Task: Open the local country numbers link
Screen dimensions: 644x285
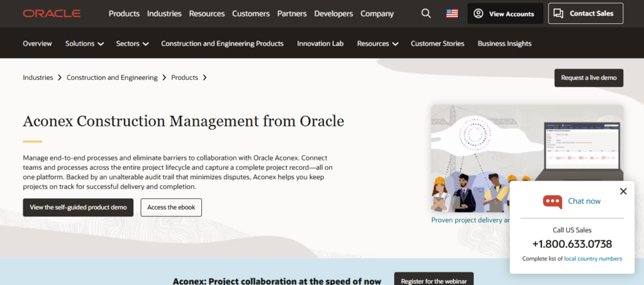Action: [x=592, y=259]
